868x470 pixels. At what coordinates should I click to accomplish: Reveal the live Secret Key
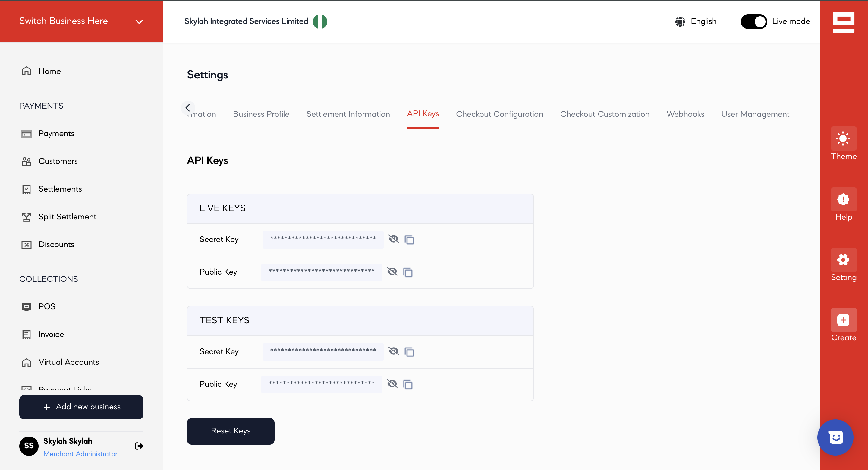click(394, 239)
